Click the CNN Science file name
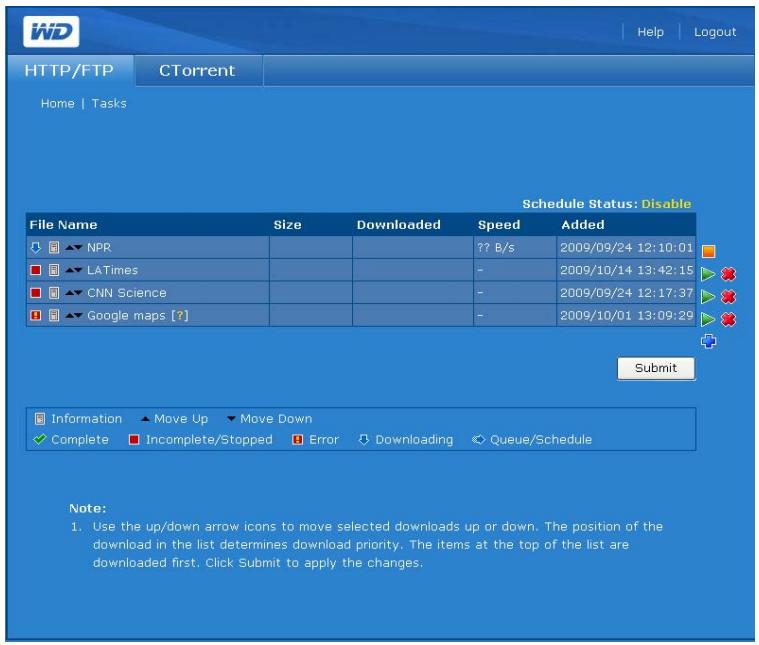The height and width of the screenshot is (645, 759). 127,293
